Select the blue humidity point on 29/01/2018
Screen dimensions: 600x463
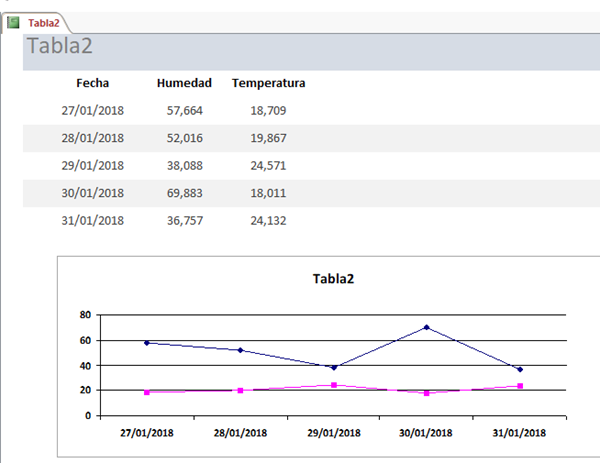tap(334, 367)
